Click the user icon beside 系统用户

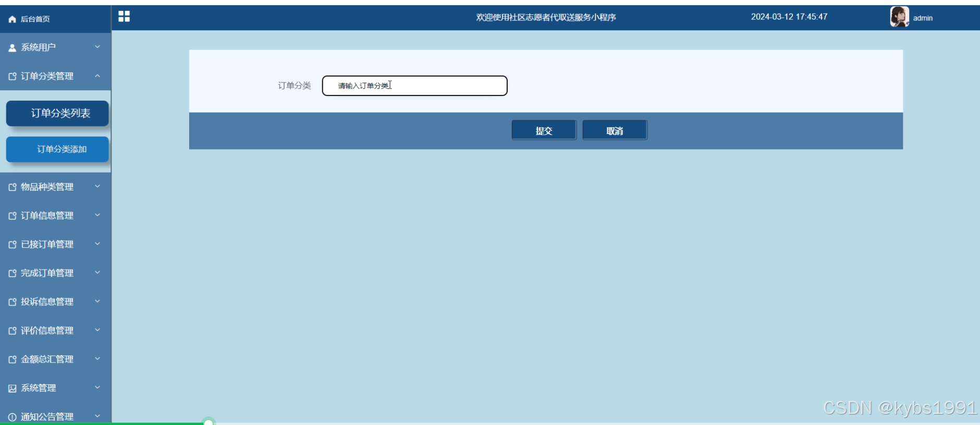point(13,47)
